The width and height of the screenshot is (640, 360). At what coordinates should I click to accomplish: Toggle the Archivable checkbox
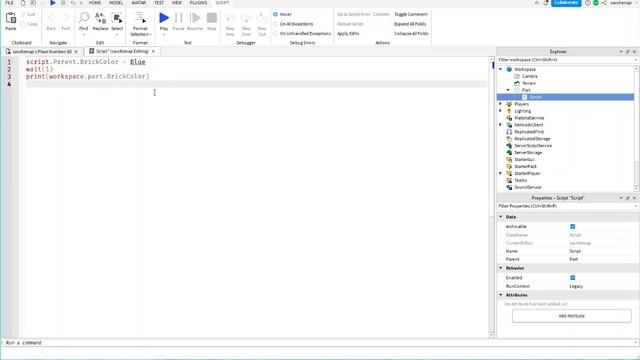click(x=573, y=227)
